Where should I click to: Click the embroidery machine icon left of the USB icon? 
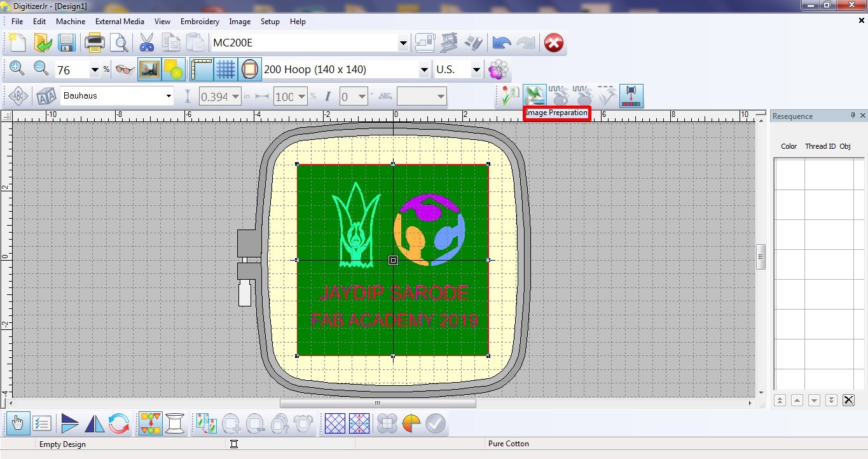449,43
